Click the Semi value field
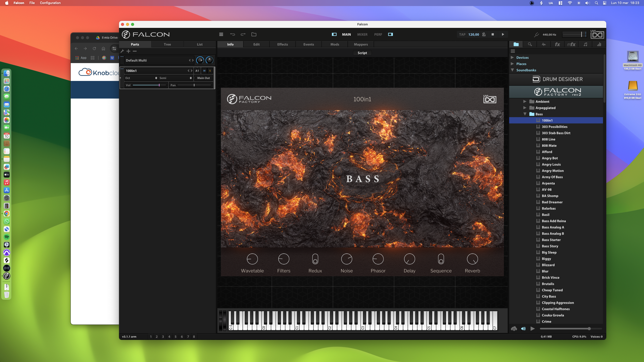644x362 pixels. 176,78
